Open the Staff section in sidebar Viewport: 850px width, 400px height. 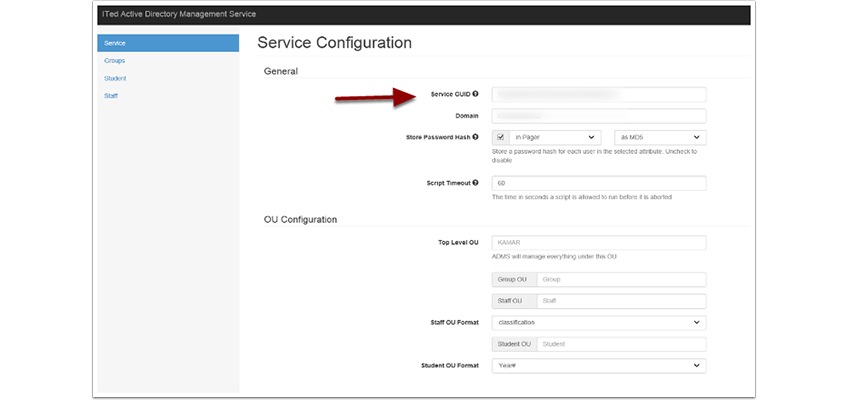point(111,96)
